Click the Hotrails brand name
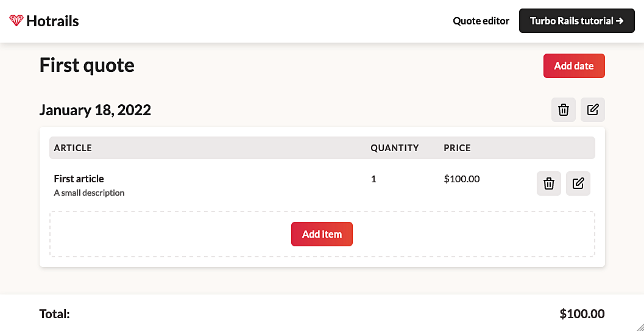The height and width of the screenshot is (331, 644). [52, 21]
